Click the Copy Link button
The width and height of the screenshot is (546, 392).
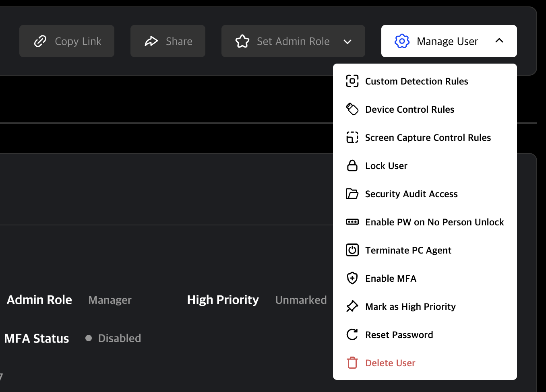pos(67,41)
